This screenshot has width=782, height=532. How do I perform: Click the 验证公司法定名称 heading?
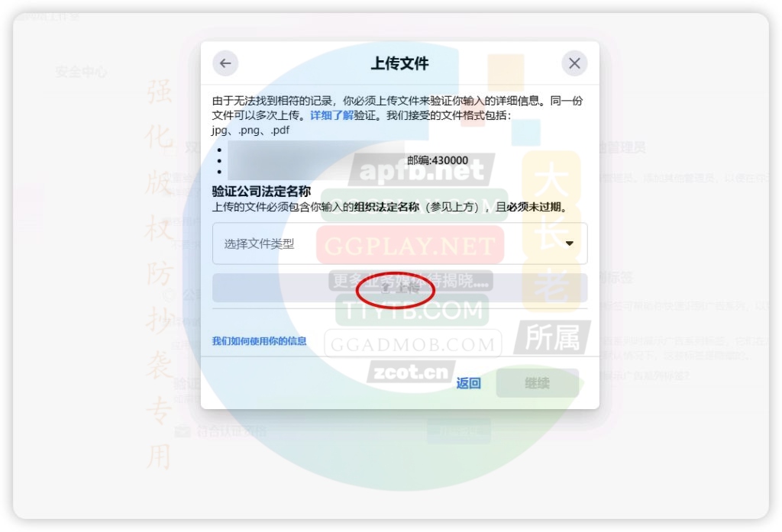pyautogui.click(x=261, y=191)
